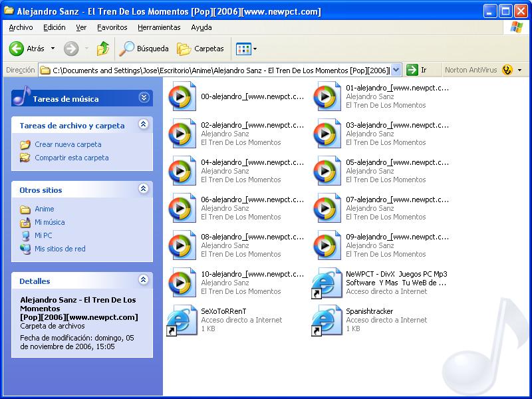Screen dimensions: 532x399
Task: Select the 05-alejandro media file icon
Action: click(327, 171)
